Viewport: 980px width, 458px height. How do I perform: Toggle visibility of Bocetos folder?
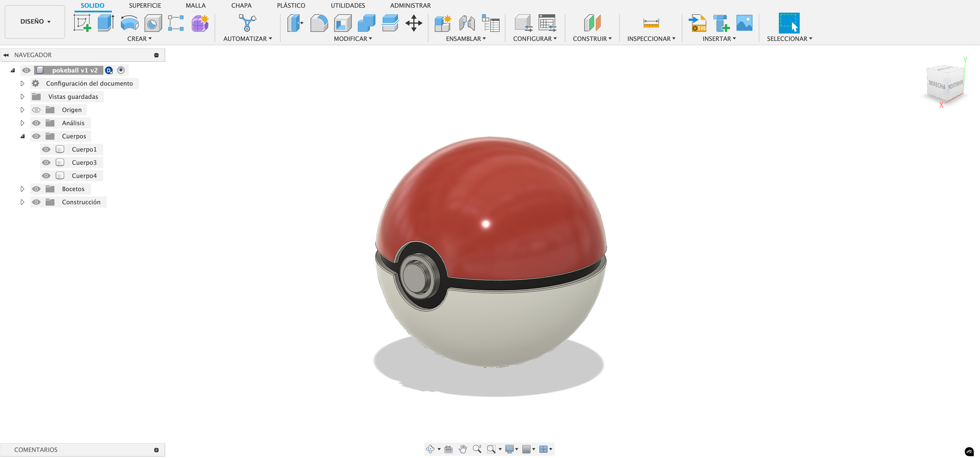(36, 189)
